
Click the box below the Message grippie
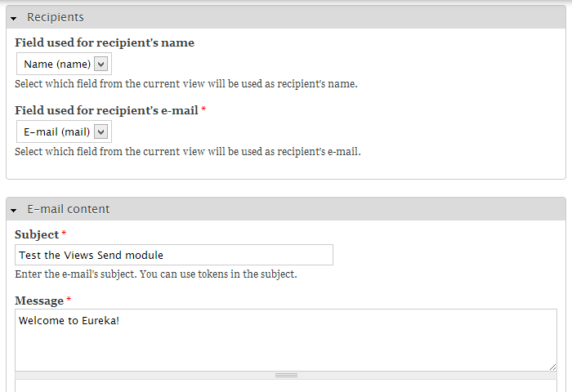(285, 386)
